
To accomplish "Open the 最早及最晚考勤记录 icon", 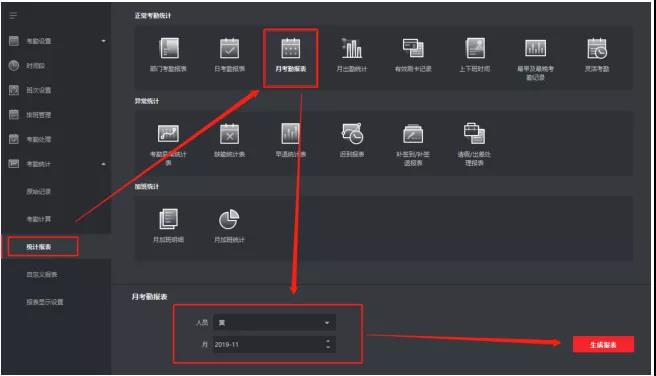I will 536,49.
